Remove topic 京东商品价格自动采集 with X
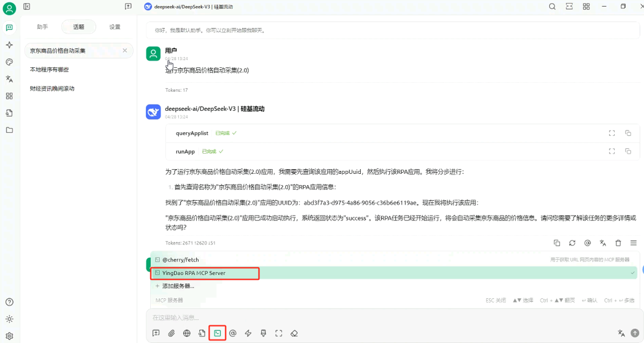This screenshot has width=644, height=343. pos(125,51)
